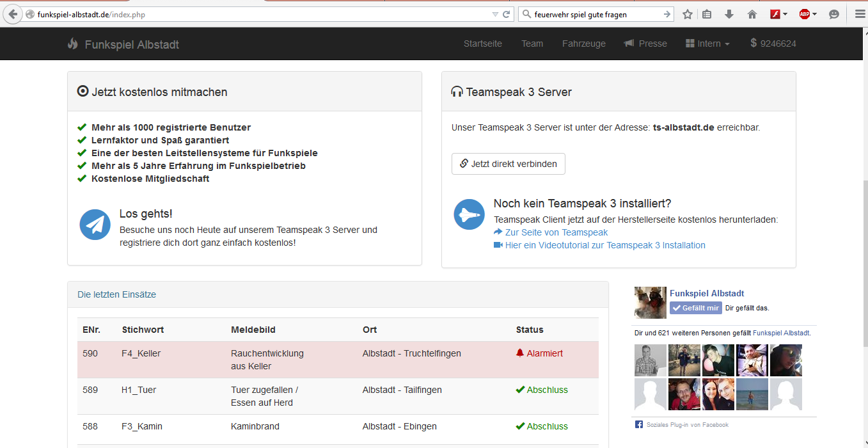This screenshot has width=868, height=448.
Task: Click the Firefox back arrow button
Action: 13,14
